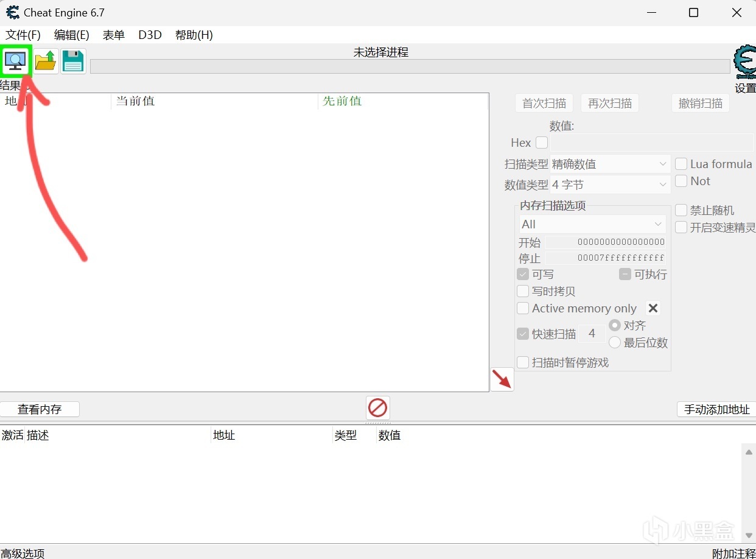Enable the 开启变速精灵 checkbox

(681, 227)
